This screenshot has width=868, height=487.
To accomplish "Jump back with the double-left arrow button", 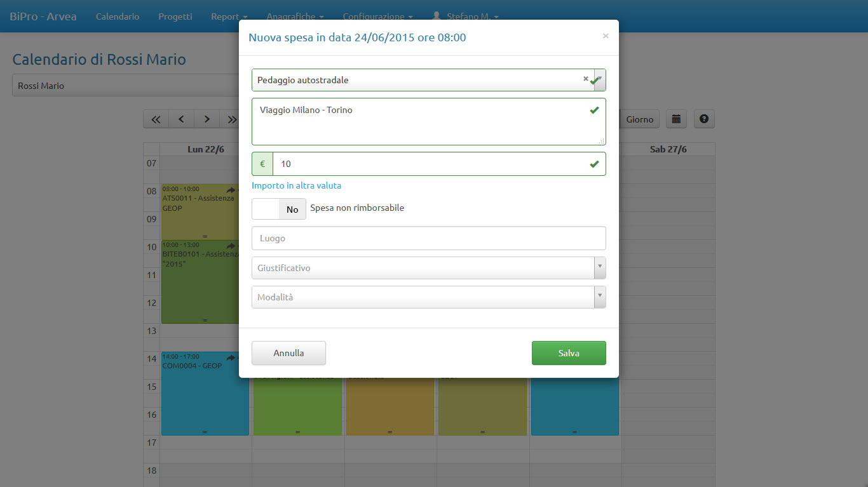I will (156, 119).
